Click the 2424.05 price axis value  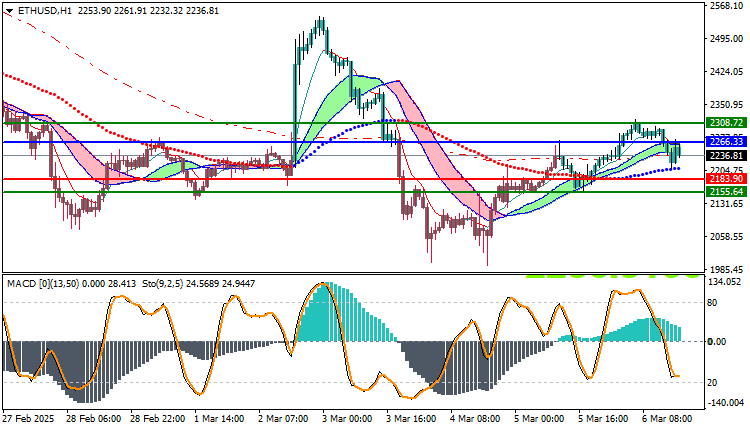(727, 72)
